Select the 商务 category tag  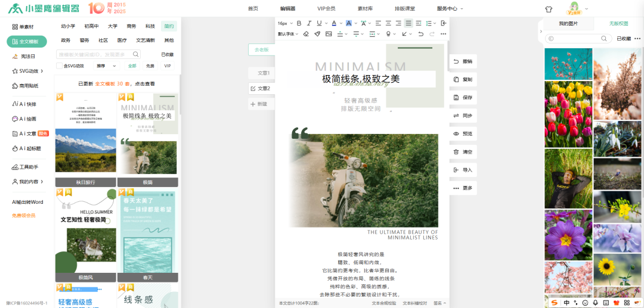click(x=131, y=26)
